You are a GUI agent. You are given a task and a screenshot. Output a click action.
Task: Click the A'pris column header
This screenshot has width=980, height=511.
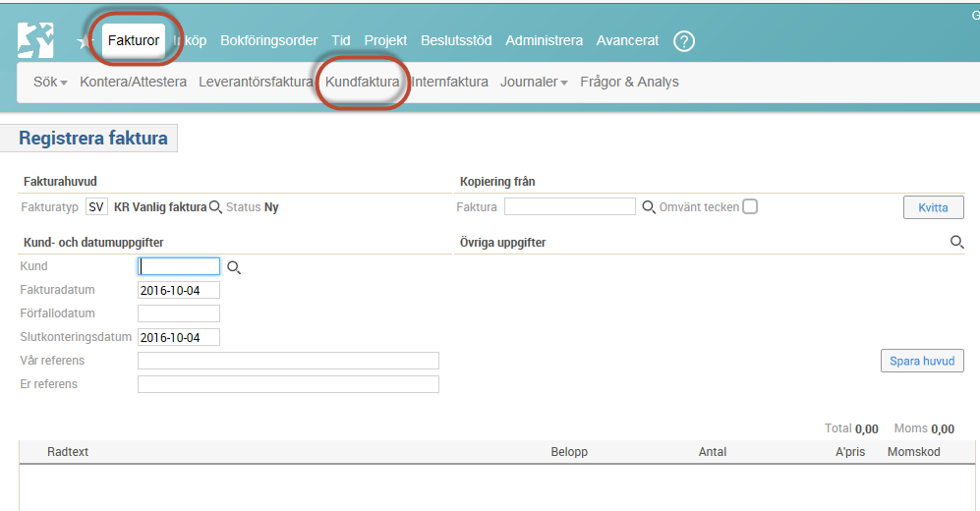(850, 452)
